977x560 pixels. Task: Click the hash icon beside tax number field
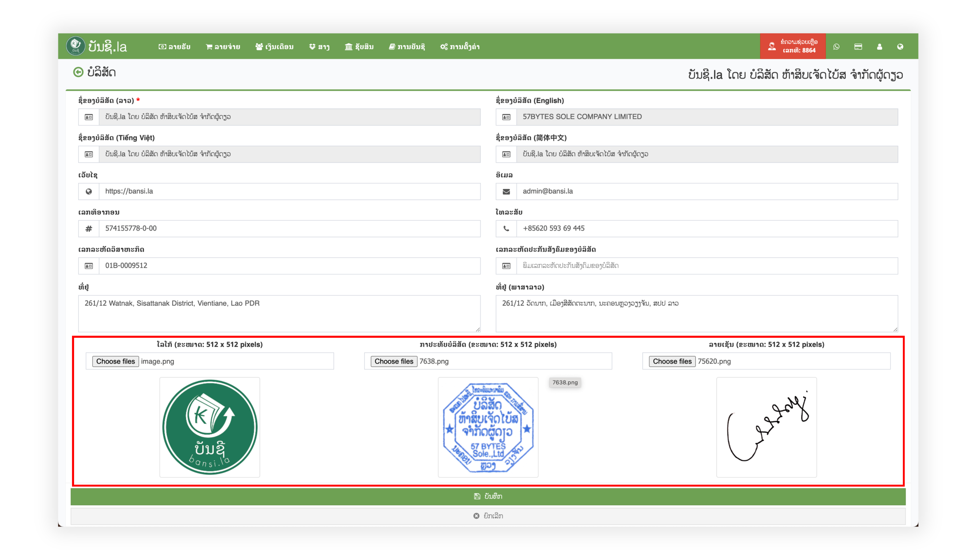(x=89, y=229)
